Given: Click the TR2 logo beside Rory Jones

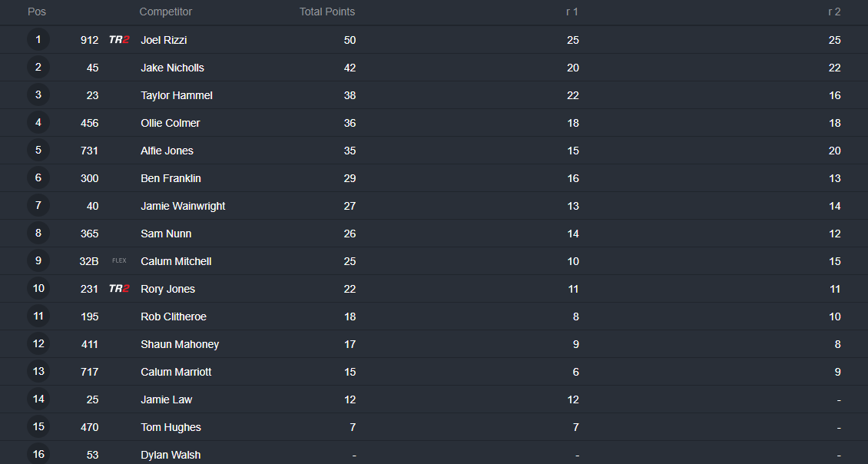Looking at the screenshot, I should point(119,289).
